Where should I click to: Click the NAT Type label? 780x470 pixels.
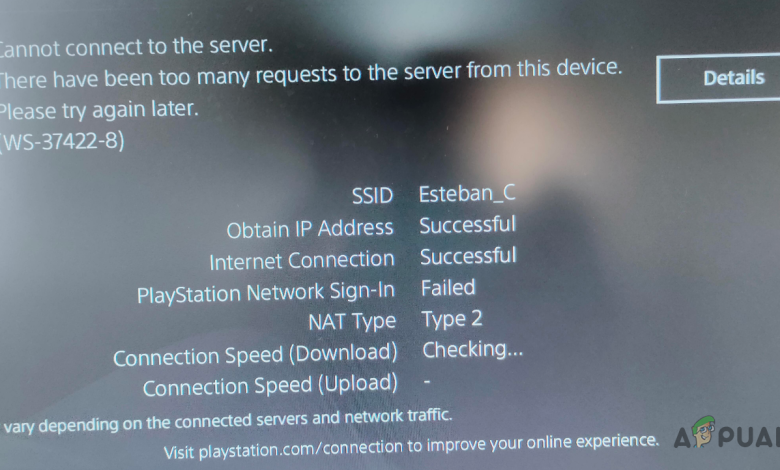pyautogui.click(x=352, y=322)
